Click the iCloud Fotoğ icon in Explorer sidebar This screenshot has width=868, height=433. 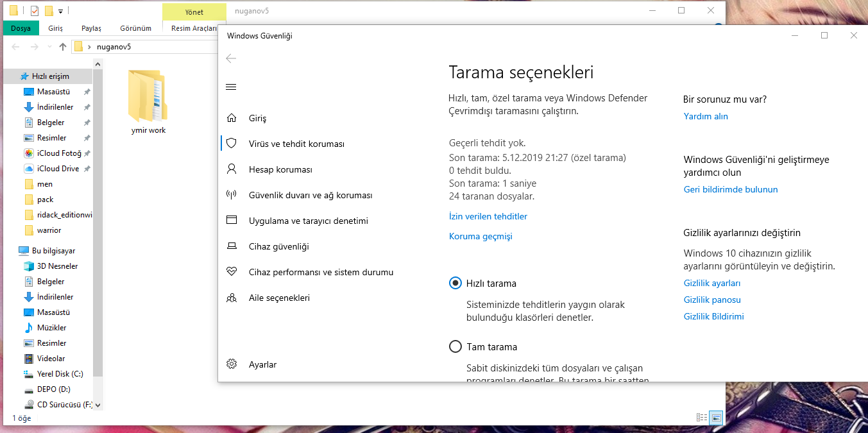pos(29,153)
